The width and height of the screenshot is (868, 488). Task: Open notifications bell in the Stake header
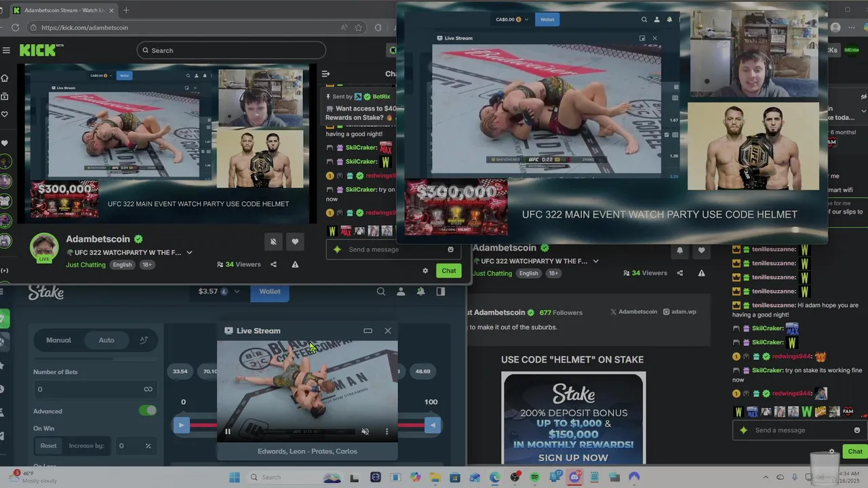click(420, 291)
